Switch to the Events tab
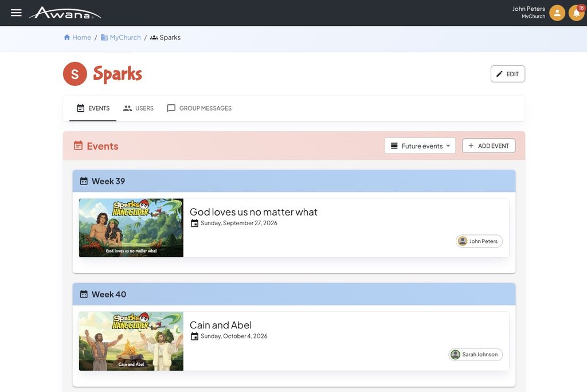The height and width of the screenshot is (392, 587). (93, 108)
